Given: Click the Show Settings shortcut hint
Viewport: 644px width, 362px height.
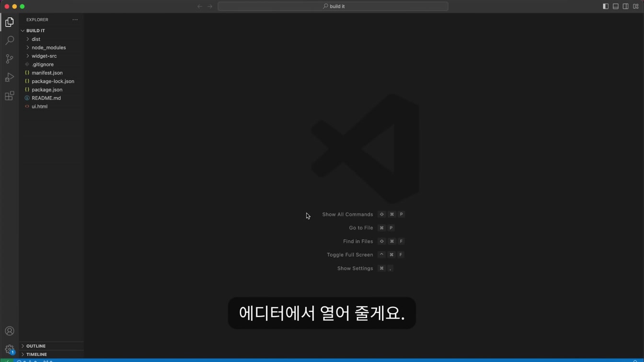Looking at the screenshot, I should coord(366,268).
